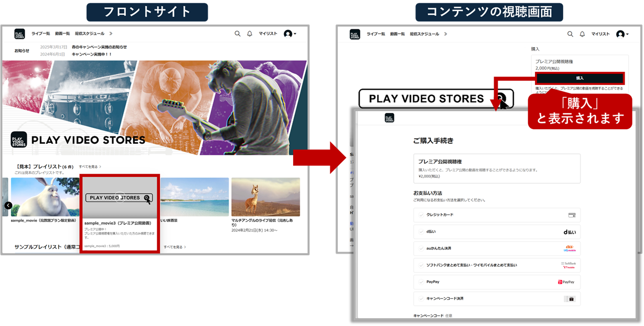644x326 pixels.
Task: Open 動画一覧 in the front site header
Action: [62, 34]
